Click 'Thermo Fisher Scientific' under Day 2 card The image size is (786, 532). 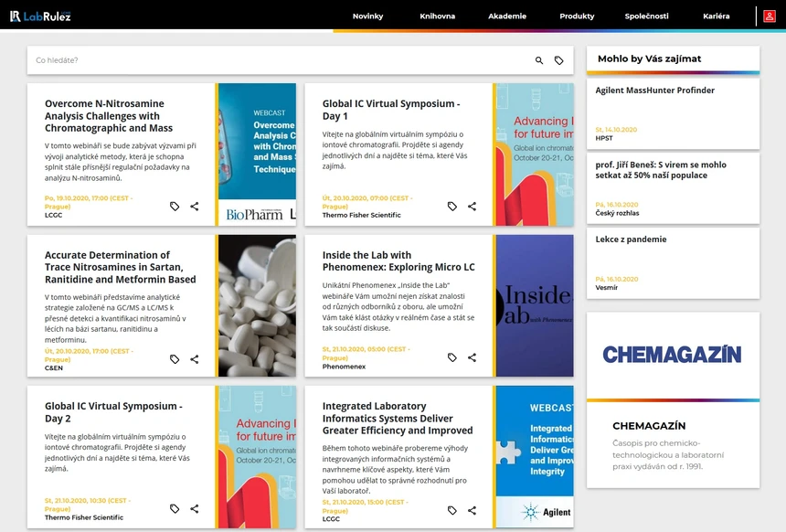(x=84, y=517)
